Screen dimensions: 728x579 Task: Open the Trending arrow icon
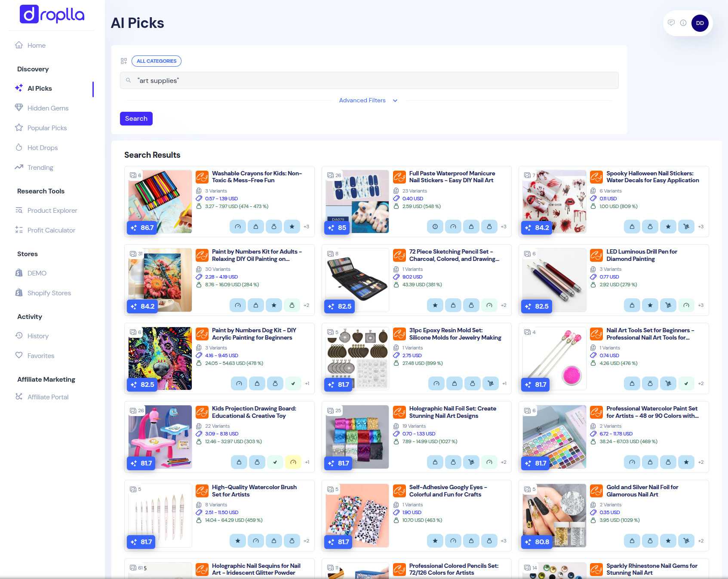(19, 167)
